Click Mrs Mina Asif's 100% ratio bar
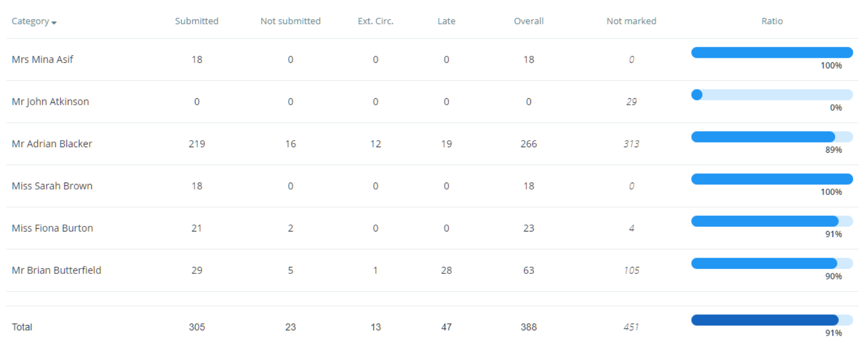 click(772, 52)
